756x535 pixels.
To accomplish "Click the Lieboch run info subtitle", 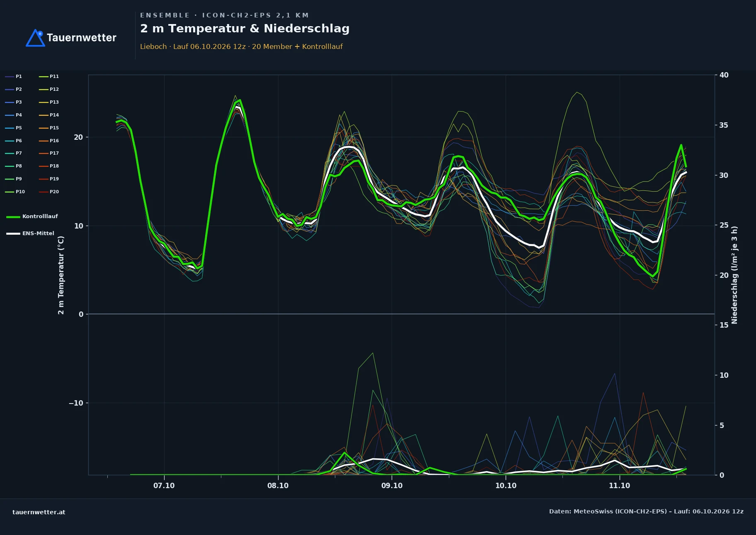I will click(241, 46).
